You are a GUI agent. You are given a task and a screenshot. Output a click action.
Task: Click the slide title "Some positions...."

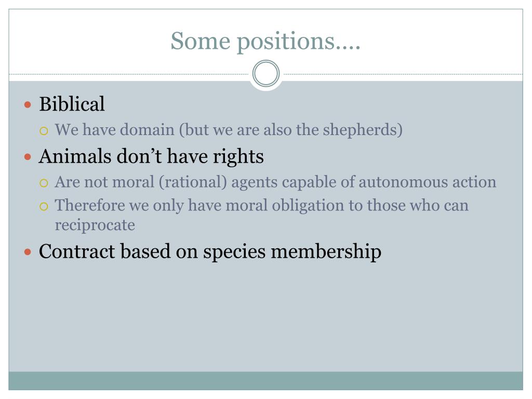pyautogui.click(x=265, y=42)
